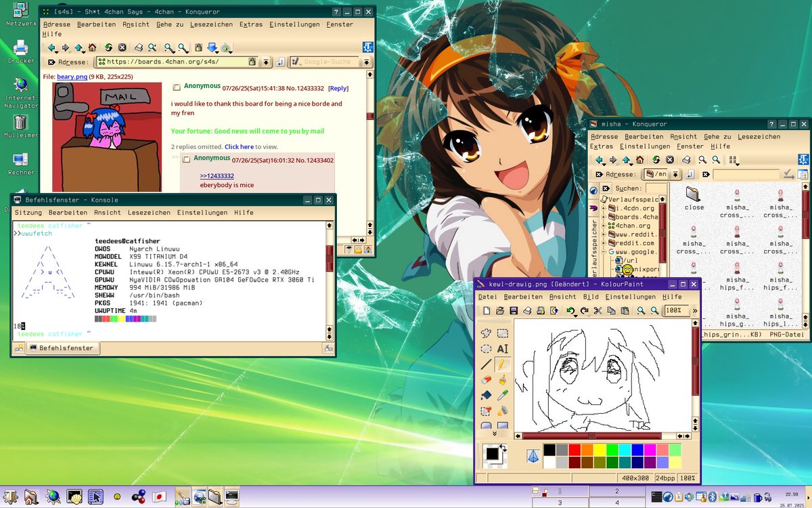Open the K menu button on the taskbar
Screen dimensions: 812x508
[x=10, y=496]
